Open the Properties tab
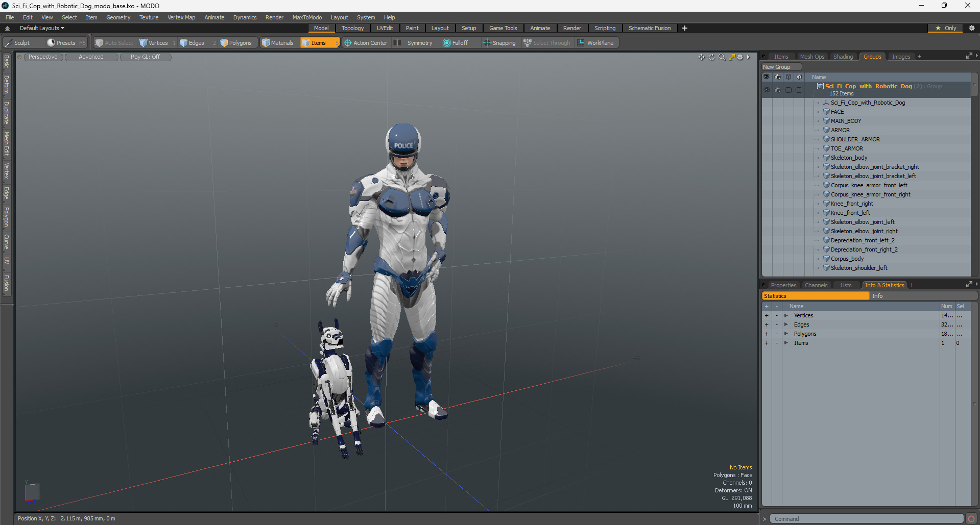This screenshot has width=980, height=525. coord(783,285)
